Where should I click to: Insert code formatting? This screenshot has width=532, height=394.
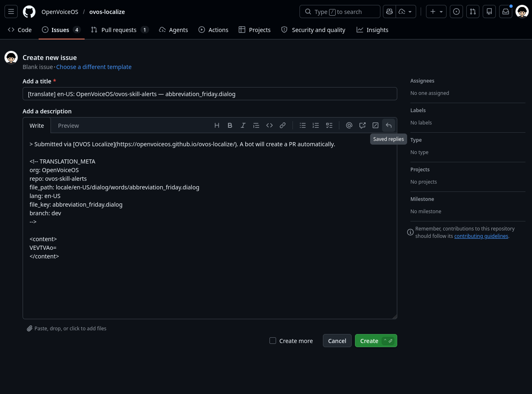click(269, 125)
